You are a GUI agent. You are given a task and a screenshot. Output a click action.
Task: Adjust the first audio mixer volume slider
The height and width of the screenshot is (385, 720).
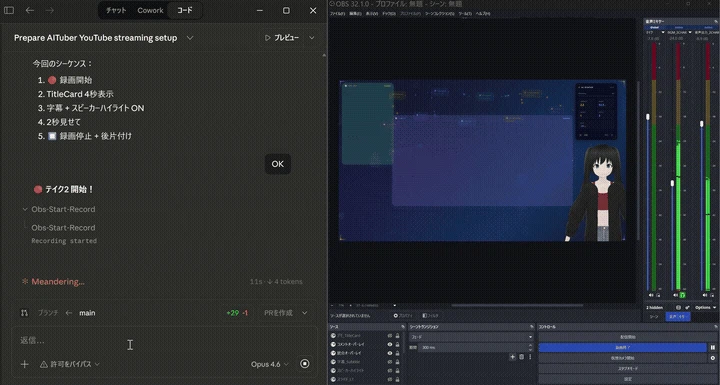[648, 117]
